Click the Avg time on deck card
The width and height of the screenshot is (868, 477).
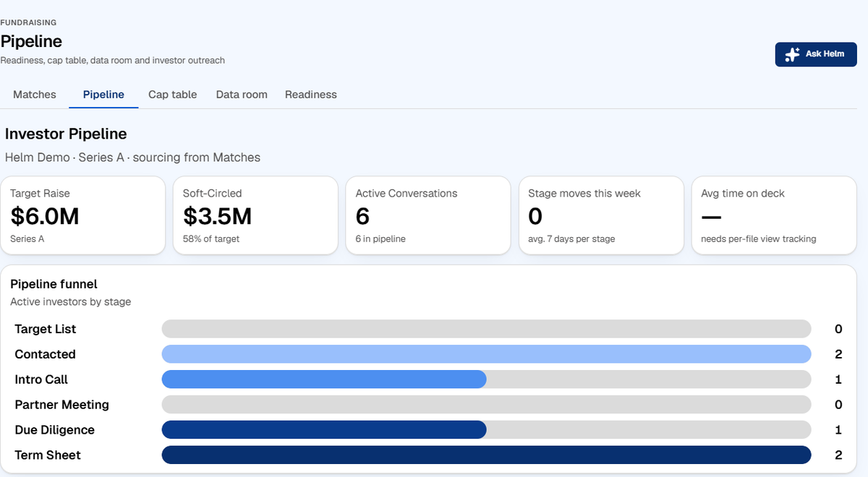click(x=774, y=215)
